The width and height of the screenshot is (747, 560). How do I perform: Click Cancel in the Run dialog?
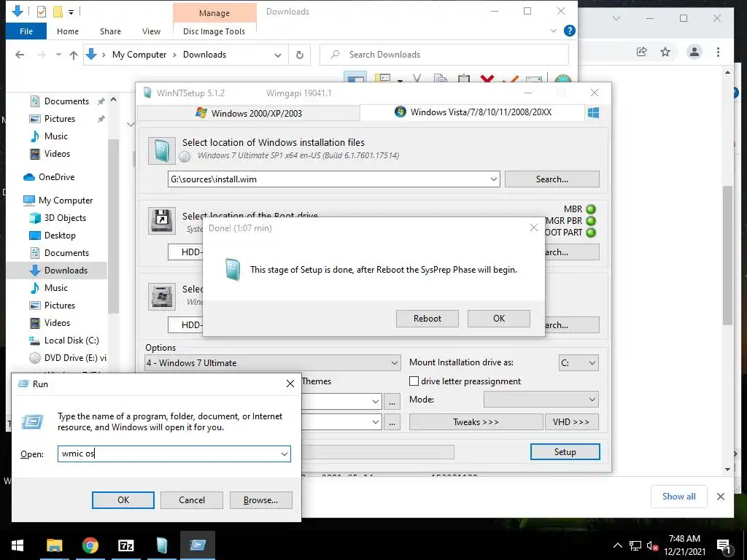(x=192, y=500)
